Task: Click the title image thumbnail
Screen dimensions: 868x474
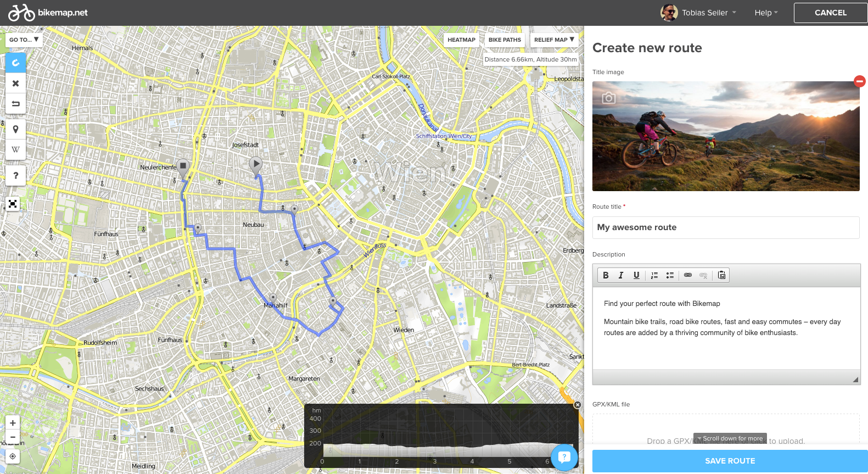Action: pyautogui.click(x=726, y=136)
